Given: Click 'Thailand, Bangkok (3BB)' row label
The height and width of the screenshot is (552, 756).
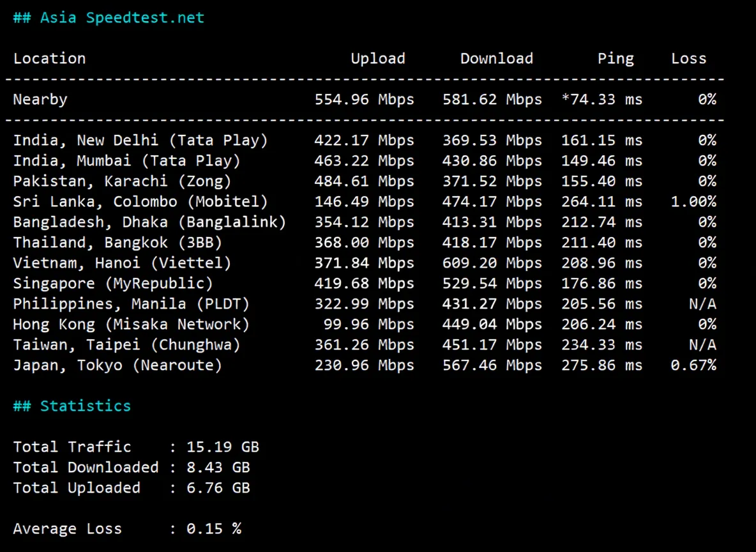Looking at the screenshot, I should (x=117, y=243).
